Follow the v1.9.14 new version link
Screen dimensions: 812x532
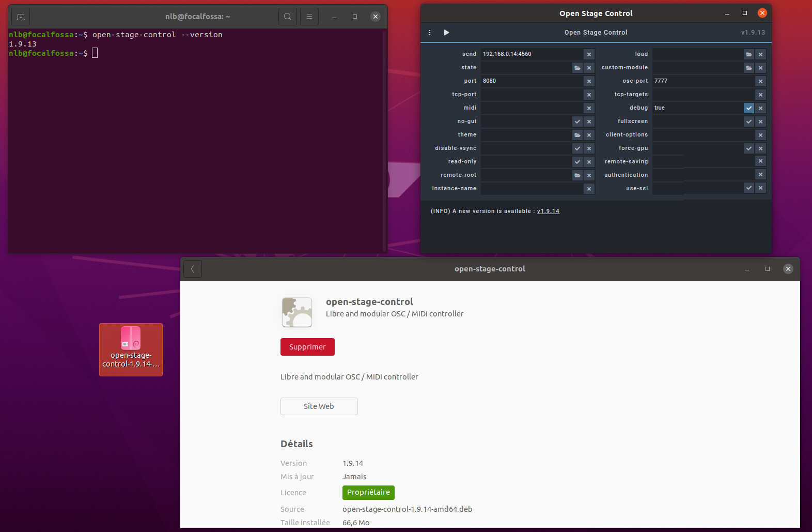point(548,211)
